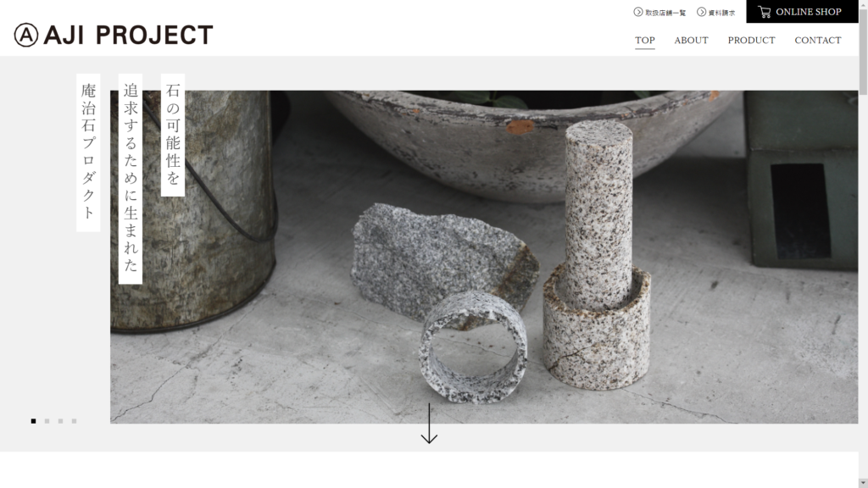
Task: Open the CONTACT page from the menu
Action: tap(818, 41)
